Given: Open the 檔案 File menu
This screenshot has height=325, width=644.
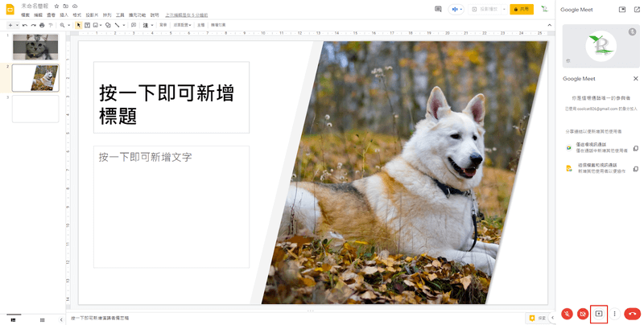Looking at the screenshot, I should coord(26,15).
